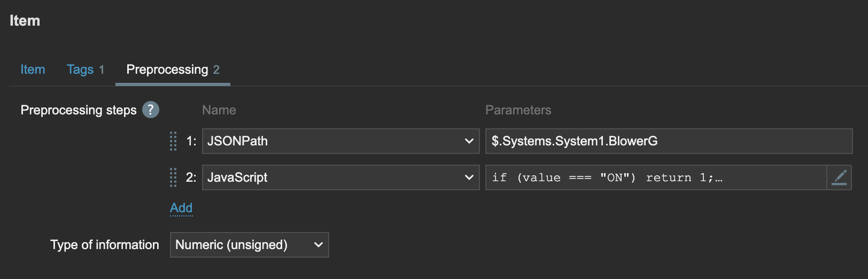The image size is (868, 279).
Task: Click the Add preprocessing step link
Action: pyautogui.click(x=181, y=208)
